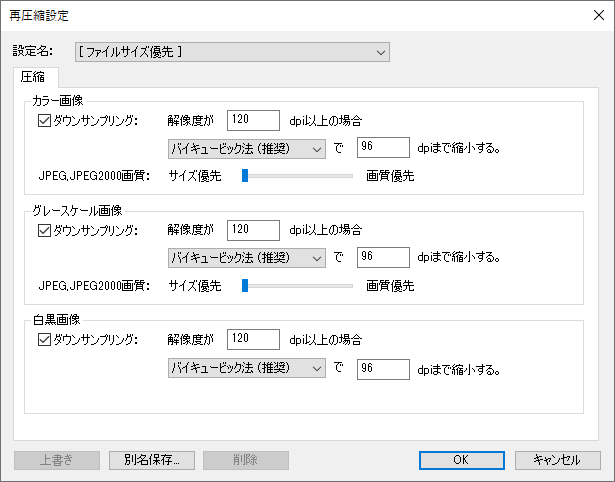Click the グレースケール画像 JPEG quality slider handle

244,286
